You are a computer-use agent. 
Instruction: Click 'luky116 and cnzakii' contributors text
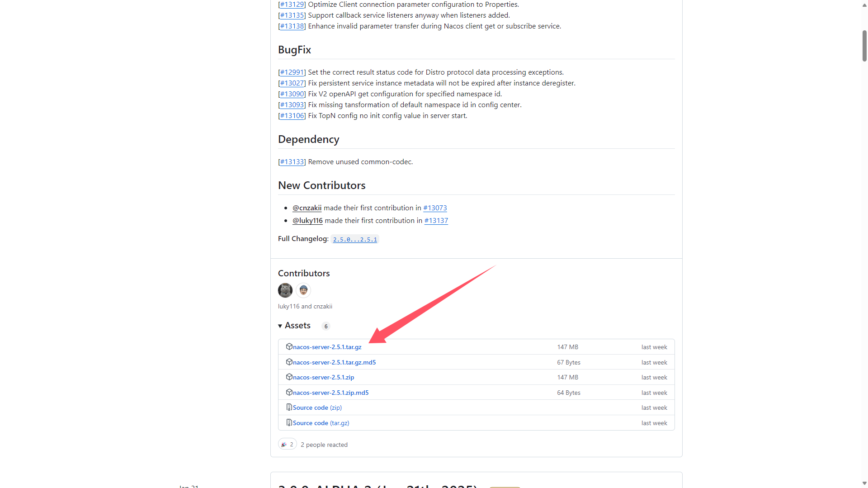305,307
